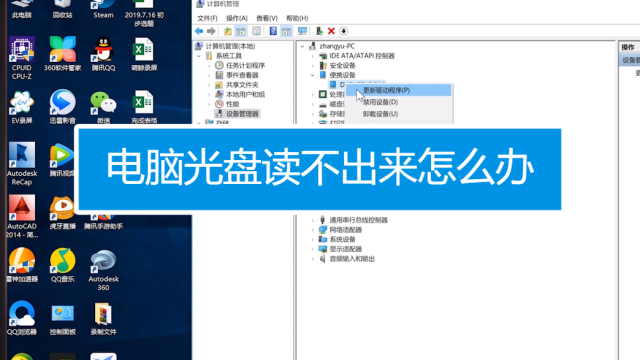Select the QQ浏览器 desktop icon
The width and height of the screenshot is (640, 360).
click(x=22, y=318)
